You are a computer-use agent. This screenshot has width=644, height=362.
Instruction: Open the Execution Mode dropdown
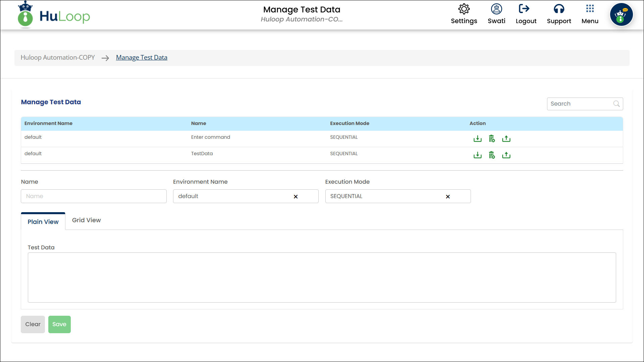[398, 196]
